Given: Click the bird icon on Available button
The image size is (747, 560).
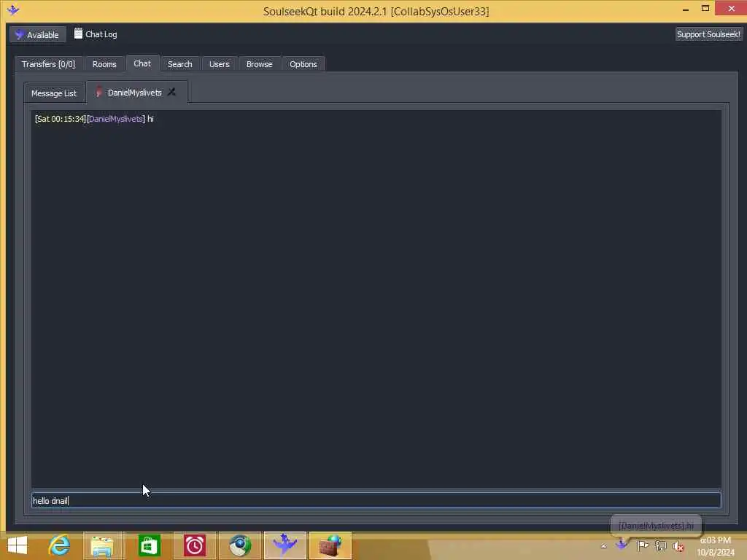Looking at the screenshot, I should [x=19, y=34].
